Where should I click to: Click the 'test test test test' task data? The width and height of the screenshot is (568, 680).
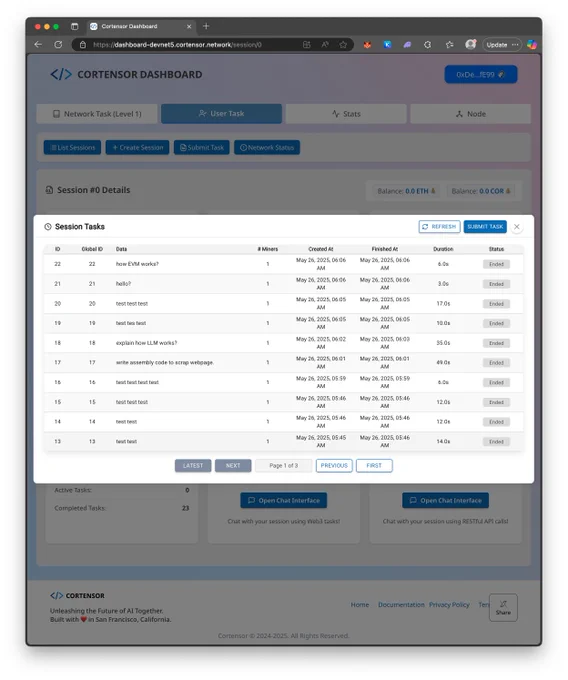[x=137, y=382]
